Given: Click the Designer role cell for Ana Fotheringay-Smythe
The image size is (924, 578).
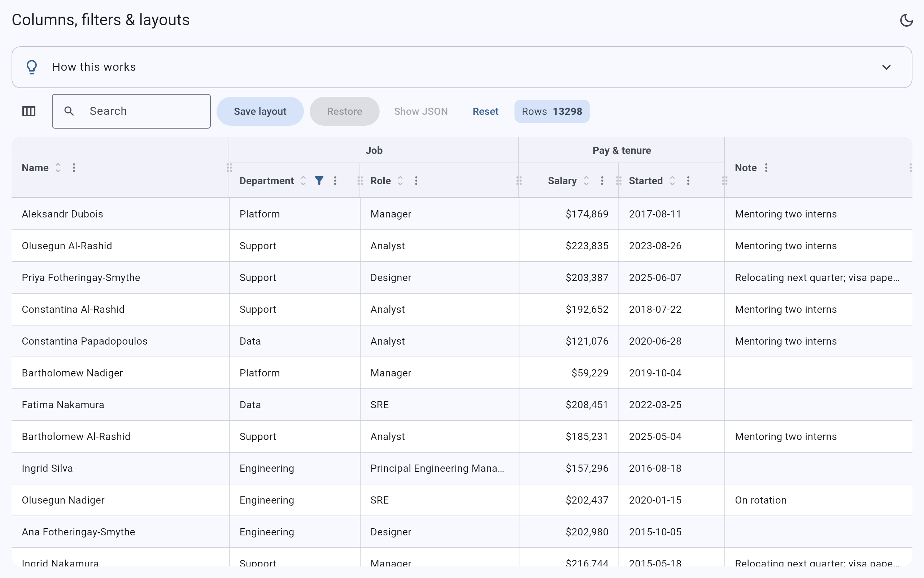Looking at the screenshot, I should point(440,532).
